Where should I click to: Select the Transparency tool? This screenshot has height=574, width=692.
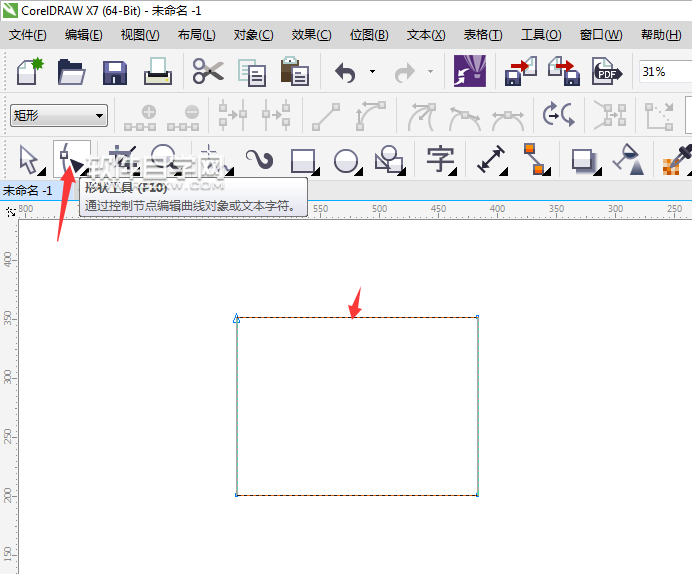(628, 159)
